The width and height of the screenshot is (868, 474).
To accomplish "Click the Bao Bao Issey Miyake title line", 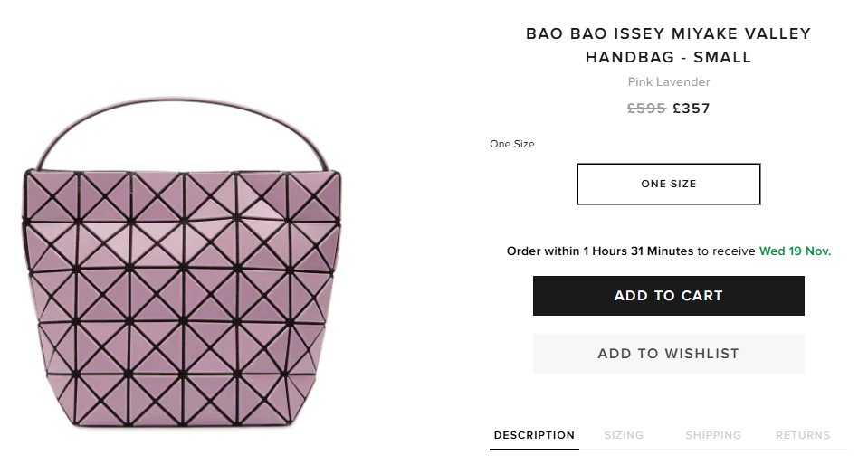I will point(668,34).
